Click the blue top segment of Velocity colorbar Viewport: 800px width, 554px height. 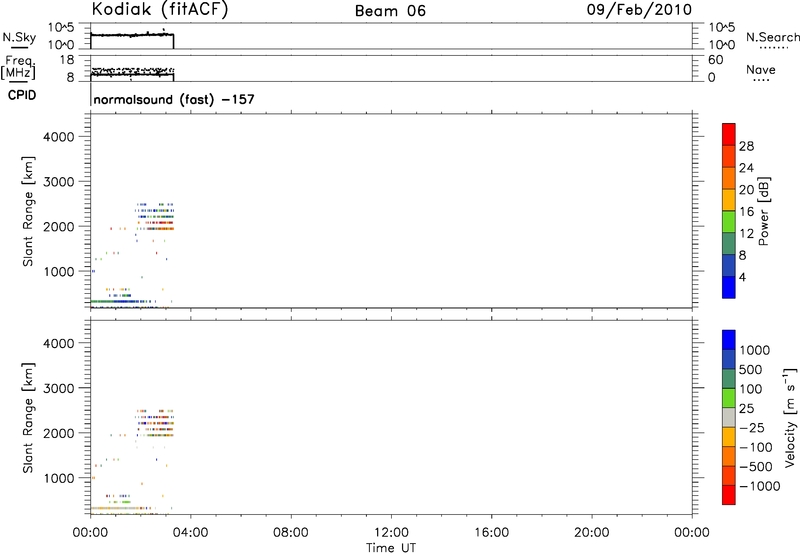pyautogui.click(x=729, y=340)
